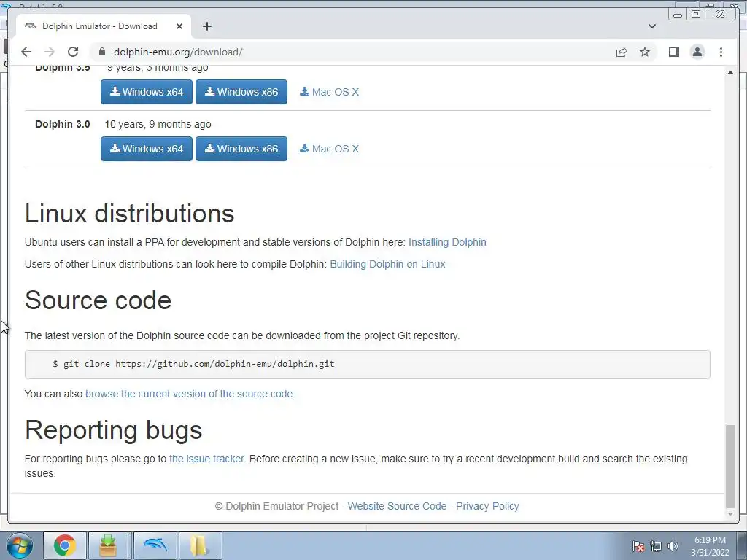747x560 pixels.
Task: Bookmark this page with star icon
Action: pyautogui.click(x=645, y=52)
